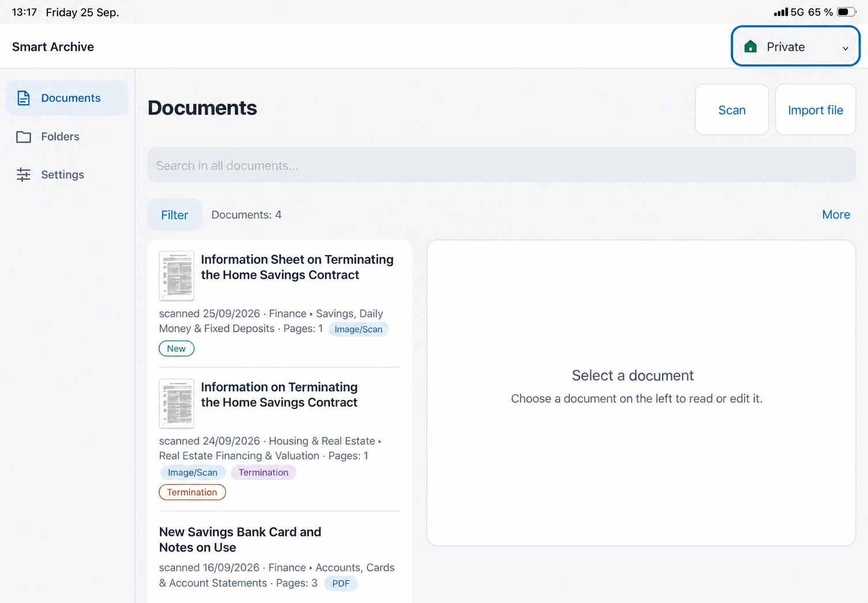
Task: Start a new Scan
Action: pos(732,110)
